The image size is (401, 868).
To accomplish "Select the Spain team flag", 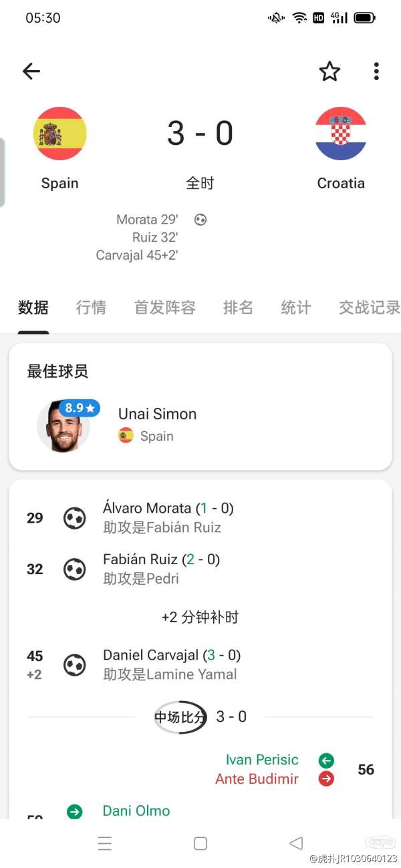I will click(x=59, y=134).
